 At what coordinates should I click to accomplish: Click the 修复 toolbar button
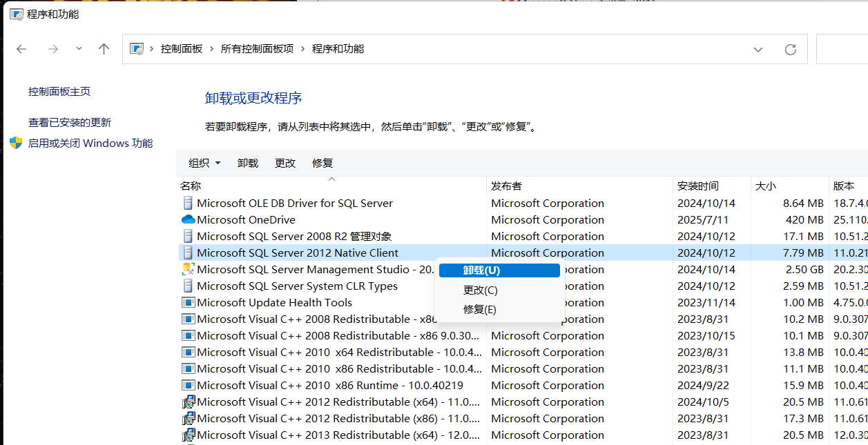[322, 163]
